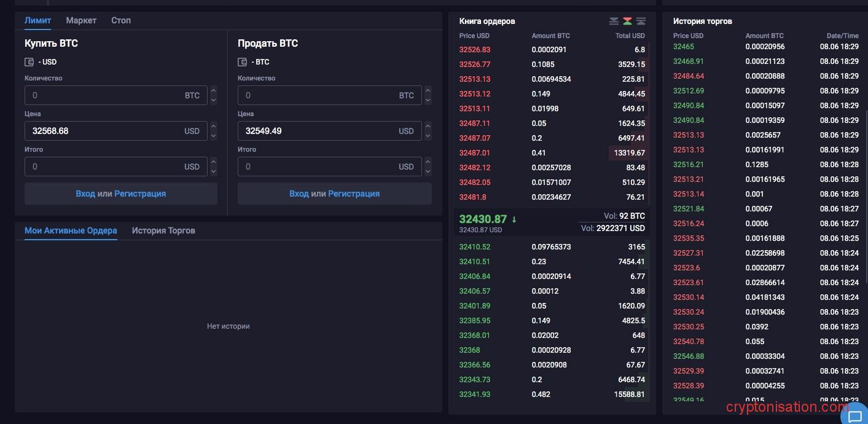Open the chat bubble widget
Image resolution: width=868 pixels, height=424 pixels.
(854, 415)
